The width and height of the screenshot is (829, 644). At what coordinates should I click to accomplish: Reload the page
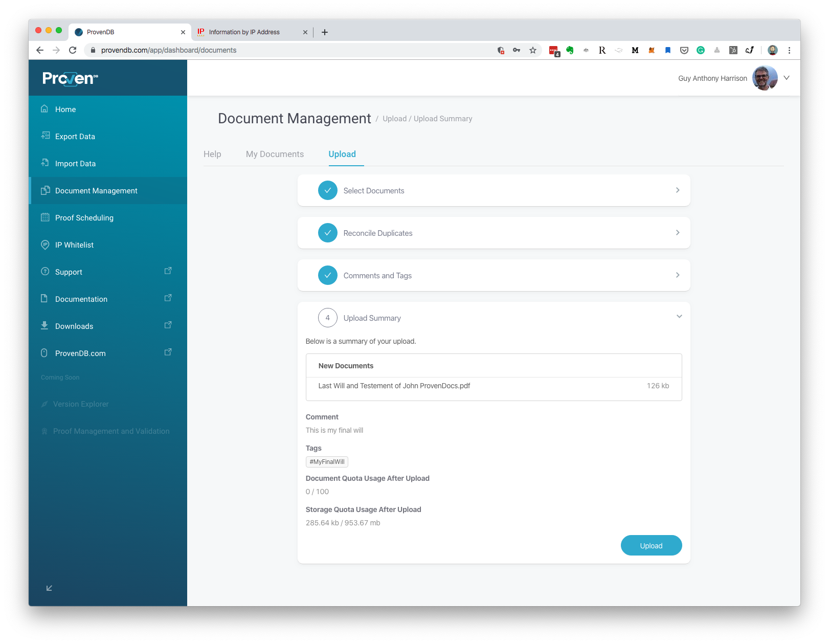point(73,50)
